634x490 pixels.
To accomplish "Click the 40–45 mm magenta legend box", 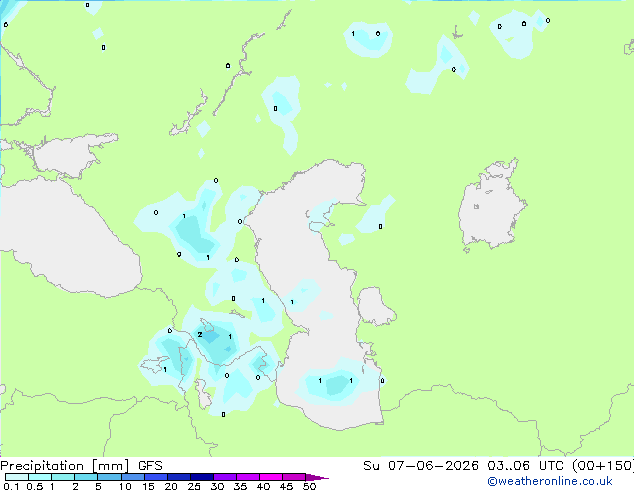I will pyautogui.click(x=271, y=477).
